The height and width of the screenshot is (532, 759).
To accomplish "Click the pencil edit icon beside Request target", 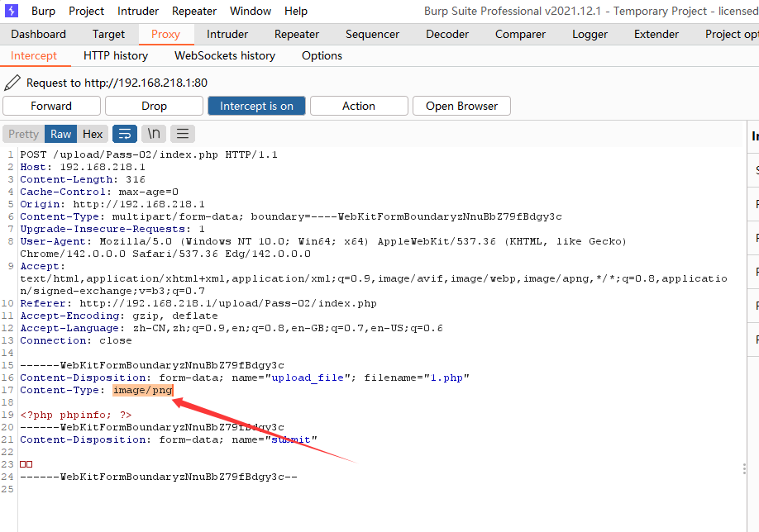I will coord(12,83).
